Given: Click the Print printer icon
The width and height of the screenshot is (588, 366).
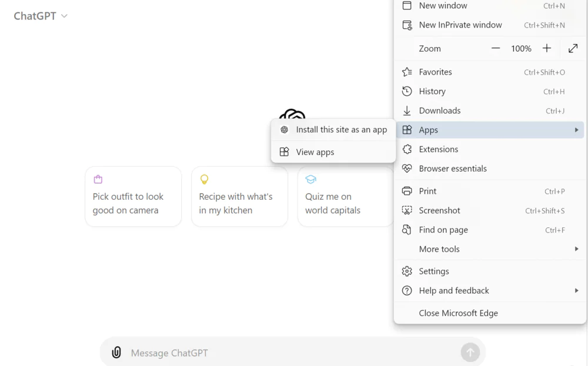Looking at the screenshot, I should [407, 191].
